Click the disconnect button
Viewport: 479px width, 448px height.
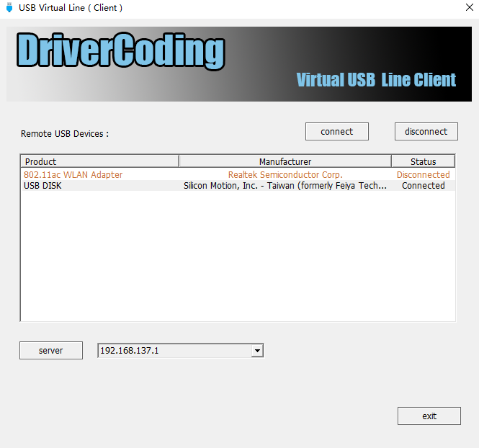[x=426, y=132]
